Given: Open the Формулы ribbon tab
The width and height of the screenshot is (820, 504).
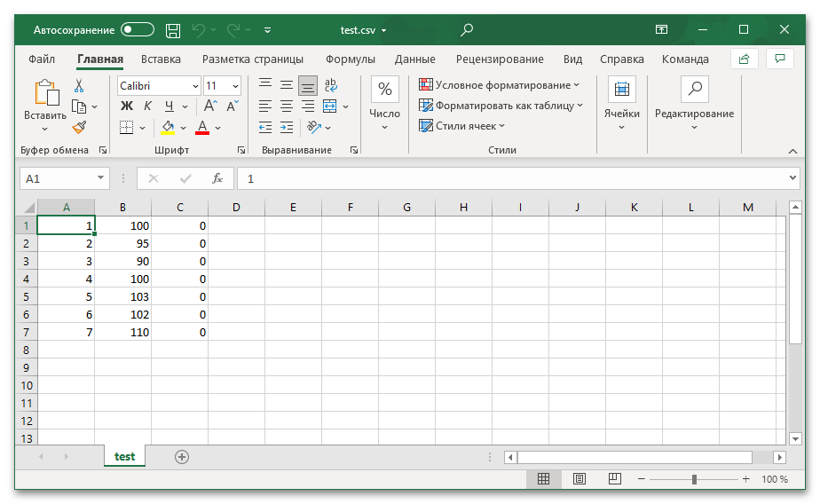Looking at the screenshot, I should (350, 59).
